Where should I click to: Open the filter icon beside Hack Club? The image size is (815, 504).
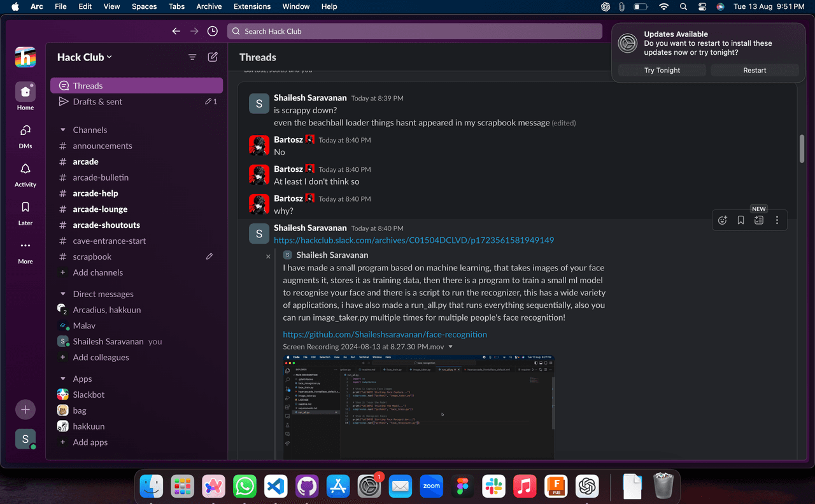(x=192, y=57)
